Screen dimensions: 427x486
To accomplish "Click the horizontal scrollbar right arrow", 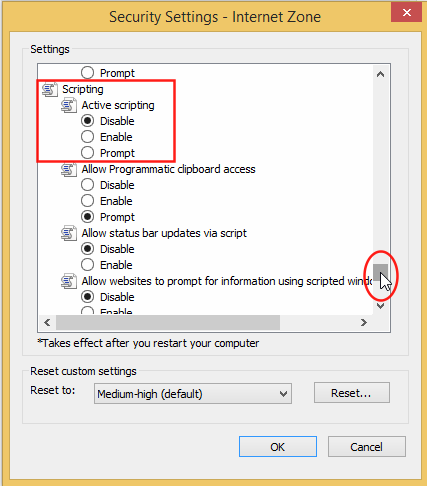I will (364, 322).
